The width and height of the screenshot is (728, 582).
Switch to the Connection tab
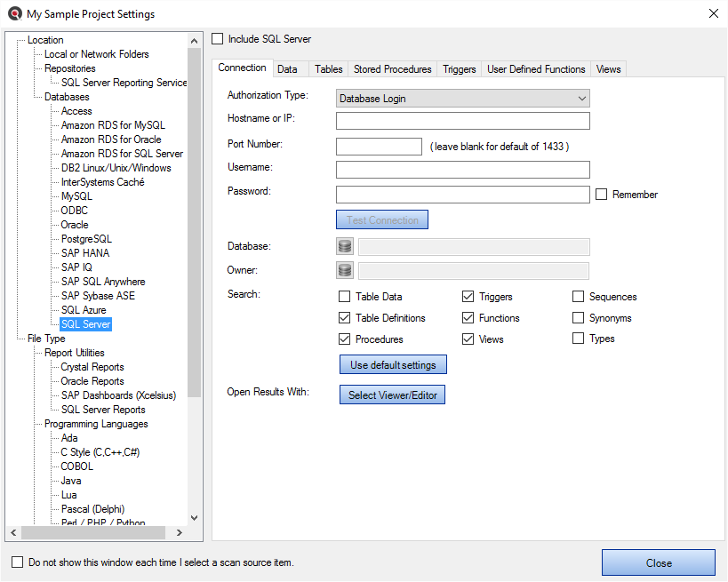[242, 68]
